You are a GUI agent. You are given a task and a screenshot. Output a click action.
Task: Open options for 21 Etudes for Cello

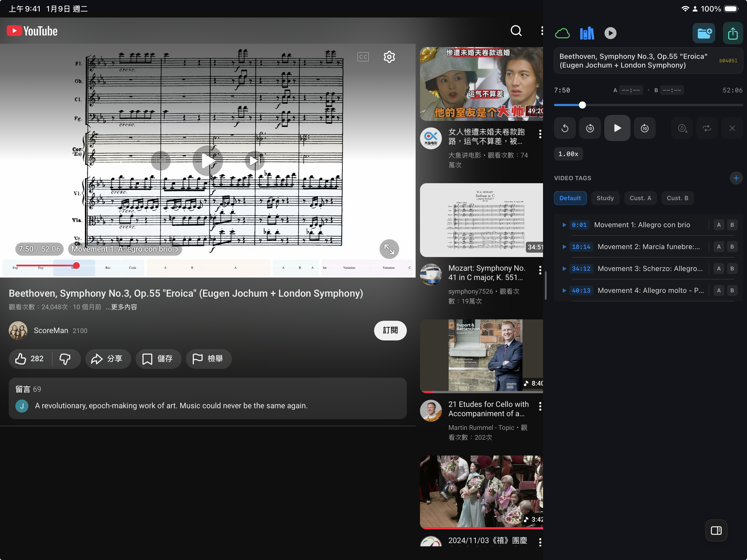[540, 406]
